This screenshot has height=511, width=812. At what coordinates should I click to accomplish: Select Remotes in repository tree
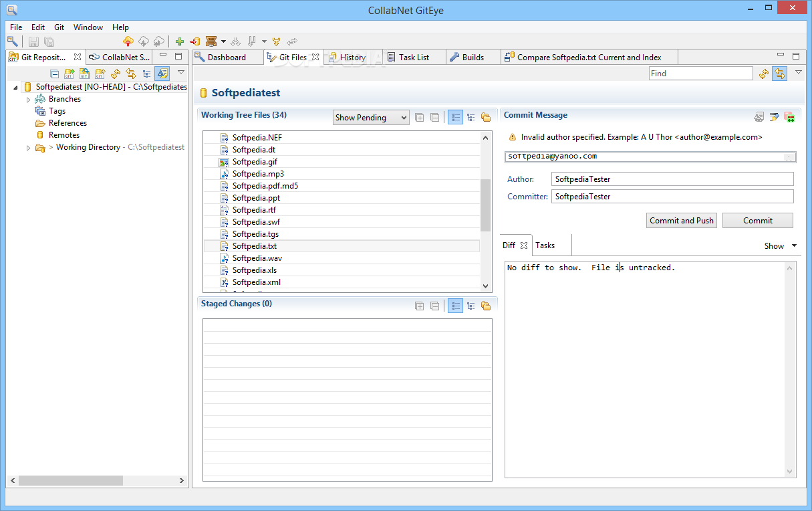(64, 135)
